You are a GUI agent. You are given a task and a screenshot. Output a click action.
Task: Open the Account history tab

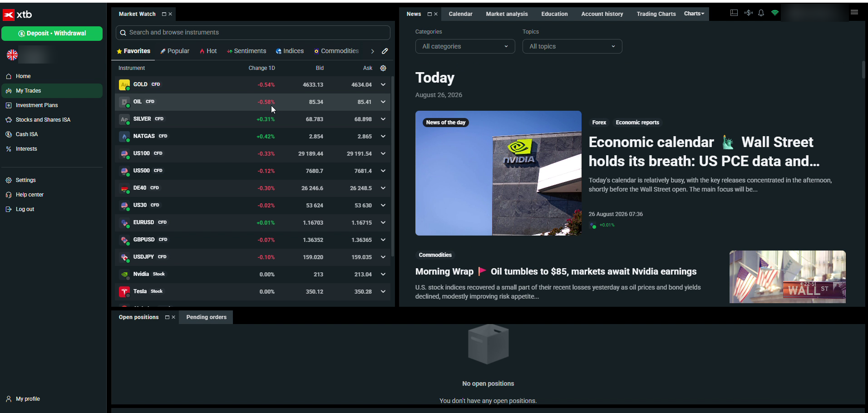[602, 14]
